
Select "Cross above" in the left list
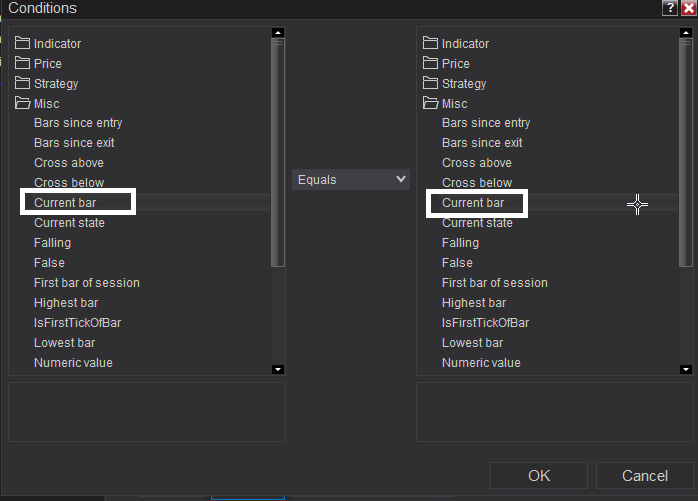click(x=69, y=163)
